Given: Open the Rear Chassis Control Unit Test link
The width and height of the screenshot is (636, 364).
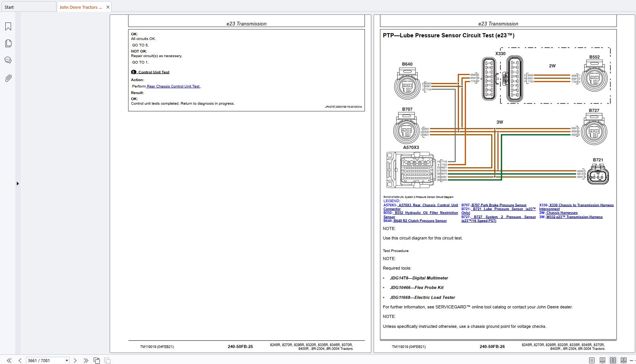Looking at the screenshot, I should click(x=173, y=86).
